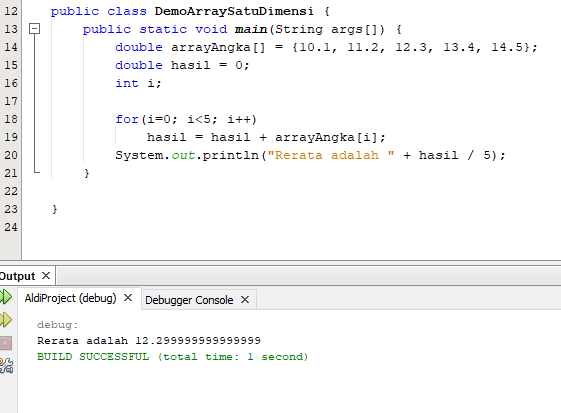The image size is (561, 413).
Task: Close the Debugger Console tab
Action: coord(245,300)
